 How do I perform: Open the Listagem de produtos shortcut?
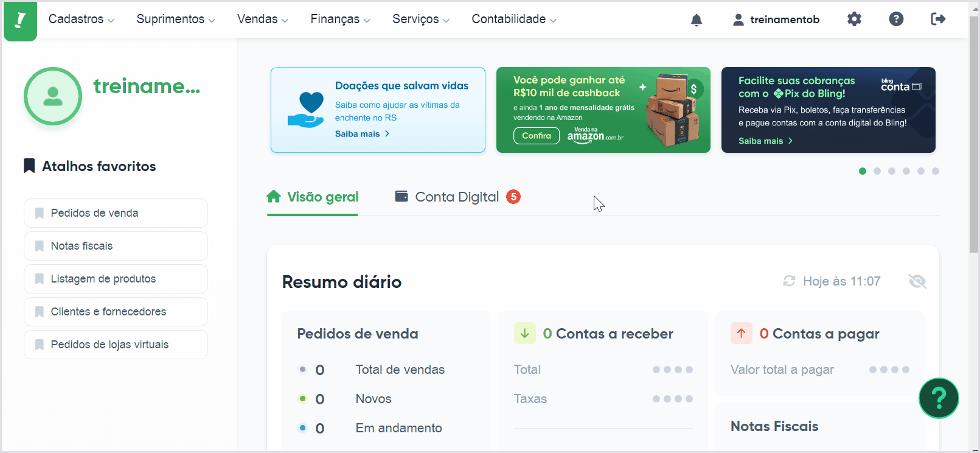tap(116, 279)
